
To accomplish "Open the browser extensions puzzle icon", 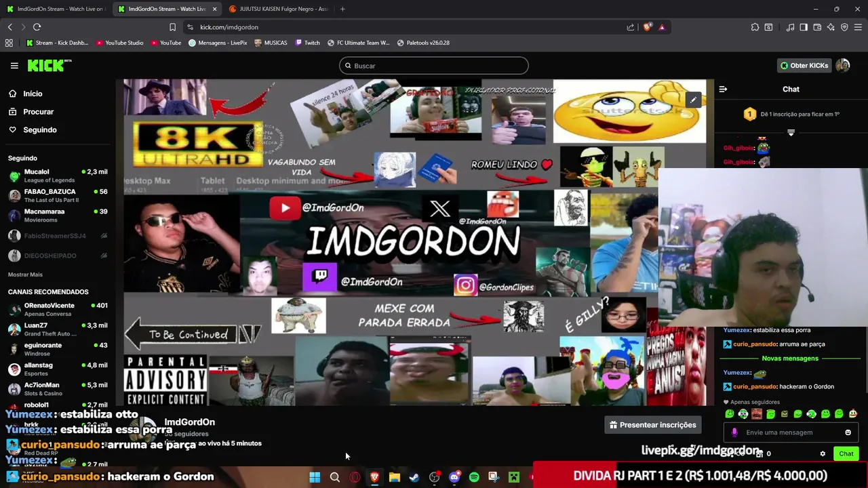I will coord(755,27).
